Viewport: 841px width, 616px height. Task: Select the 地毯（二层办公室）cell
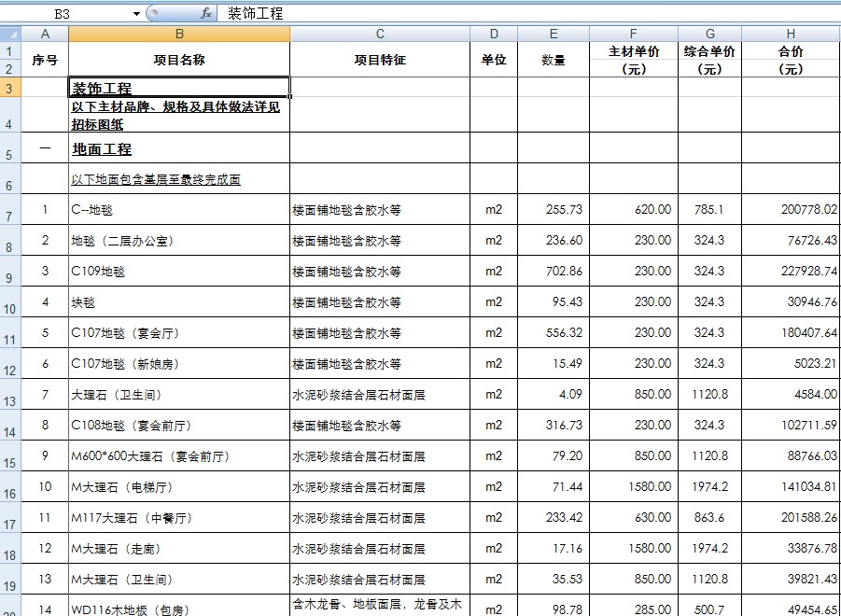pos(179,240)
